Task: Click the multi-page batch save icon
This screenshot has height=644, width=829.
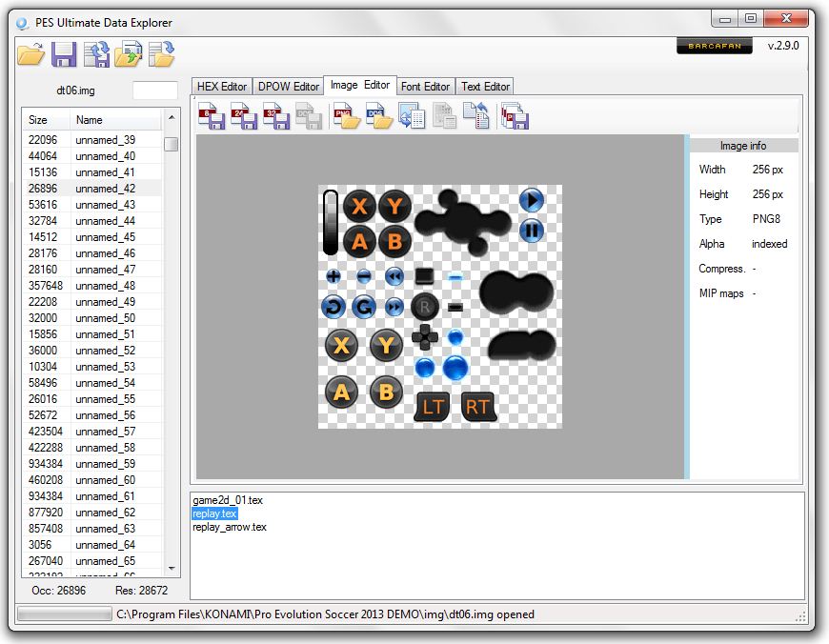Action: click(515, 116)
